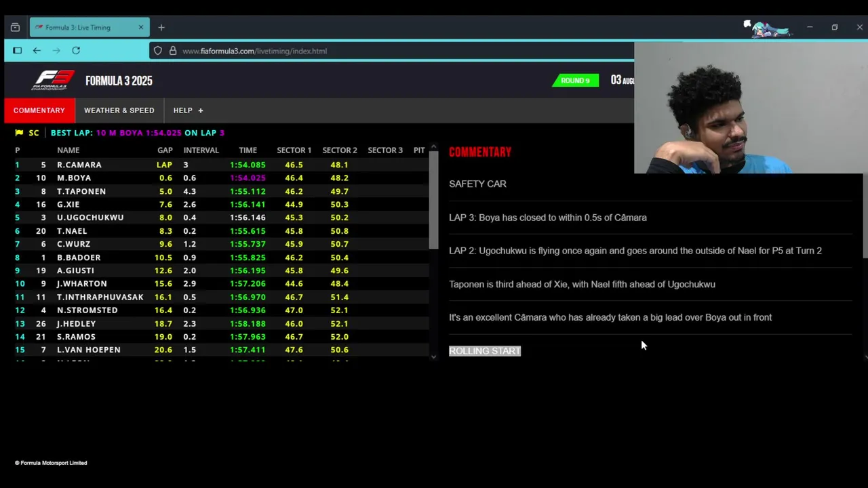Click the shield tracking protection icon
Viewport: 868px width, 488px height.
click(x=158, y=51)
